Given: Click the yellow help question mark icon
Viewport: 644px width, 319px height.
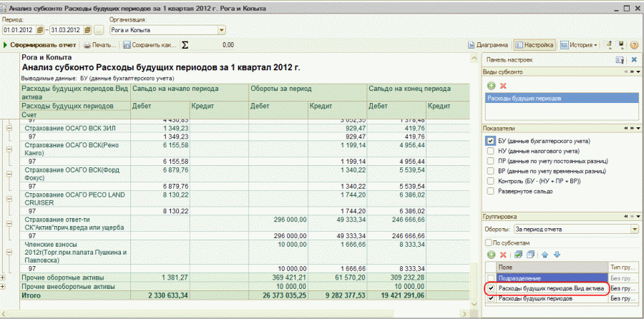Looking at the screenshot, I should click(634, 44).
